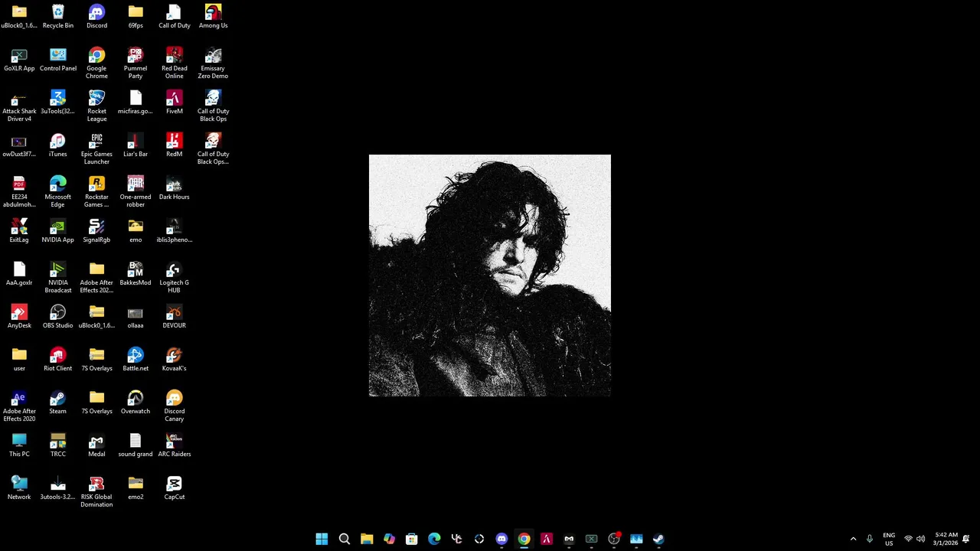This screenshot has height=551, width=980.
Task: Select the Pummel Party desktop icon
Action: pos(136,64)
